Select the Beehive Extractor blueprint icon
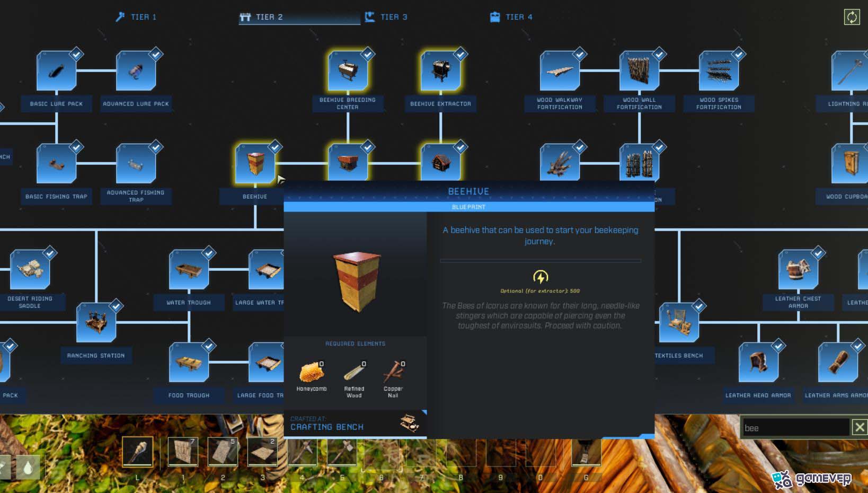The width and height of the screenshot is (868, 493). point(440,71)
